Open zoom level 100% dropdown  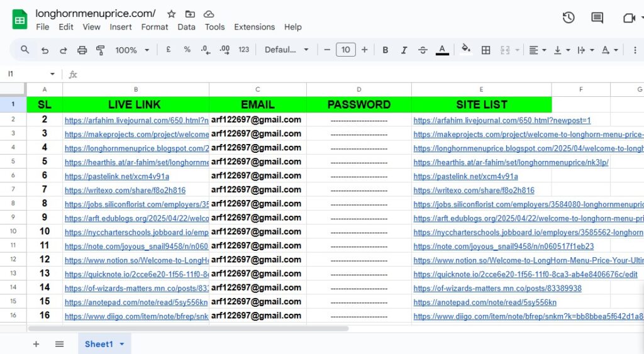[x=132, y=50]
